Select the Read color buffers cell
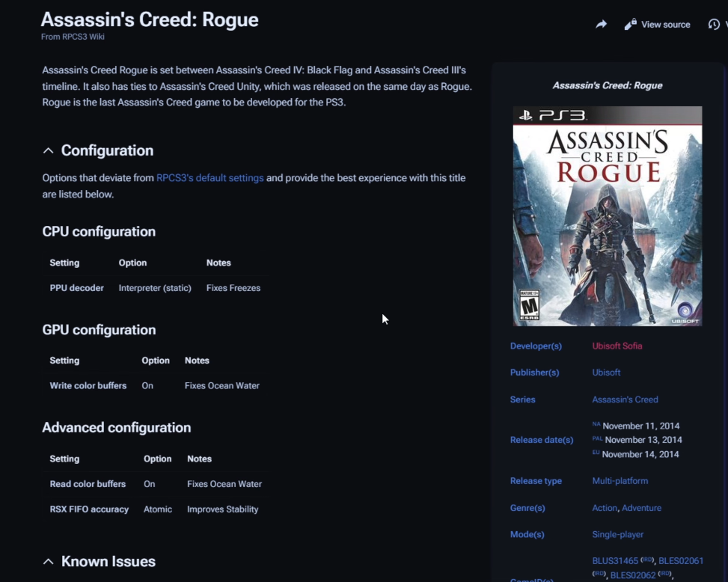Image resolution: width=728 pixels, height=582 pixels. [x=88, y=483]
